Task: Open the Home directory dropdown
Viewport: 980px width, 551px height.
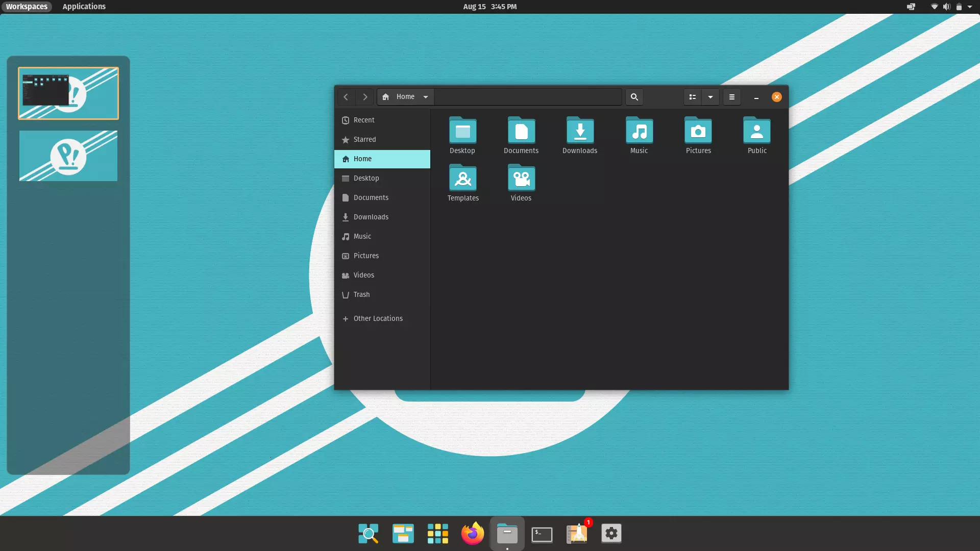Action: (425, 96)
